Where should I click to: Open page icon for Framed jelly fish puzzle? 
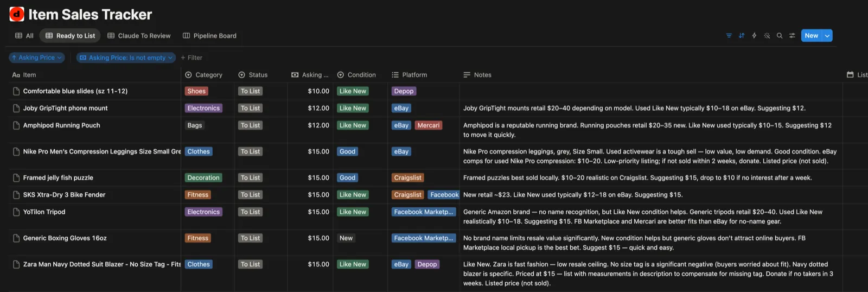coord(16,177)
